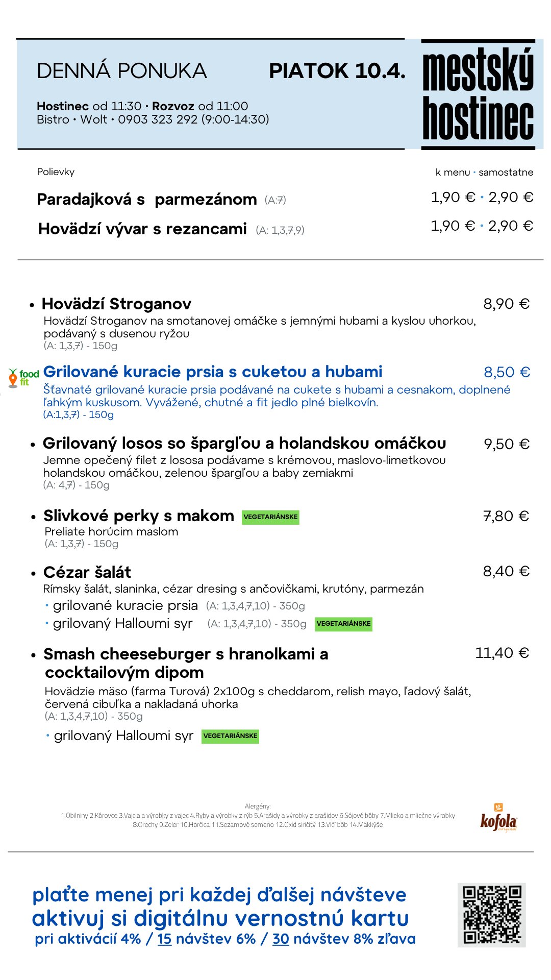
Task: Click the aktivuj si digitálnu vernostnú kartu text
Action: pos(220,918)
